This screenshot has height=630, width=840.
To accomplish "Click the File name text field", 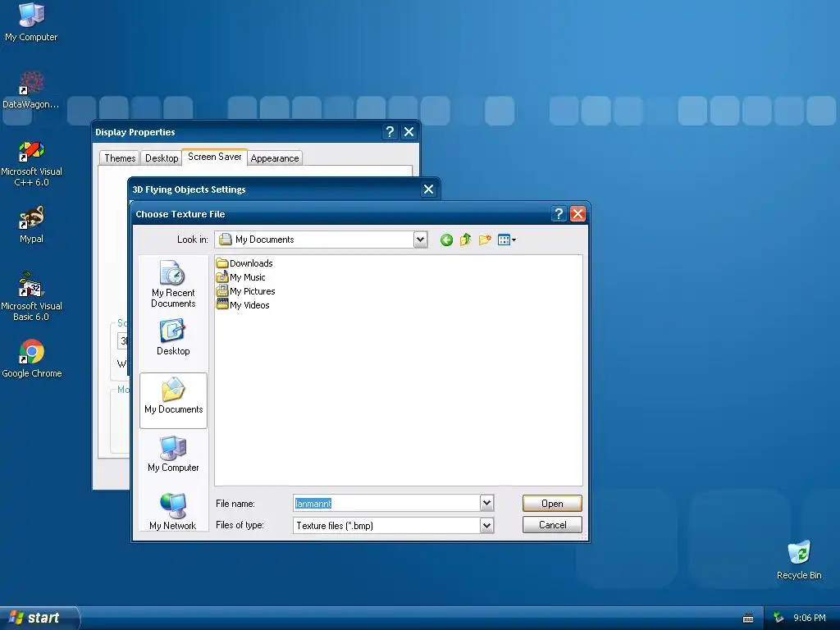I will click(x=387, y=503).
